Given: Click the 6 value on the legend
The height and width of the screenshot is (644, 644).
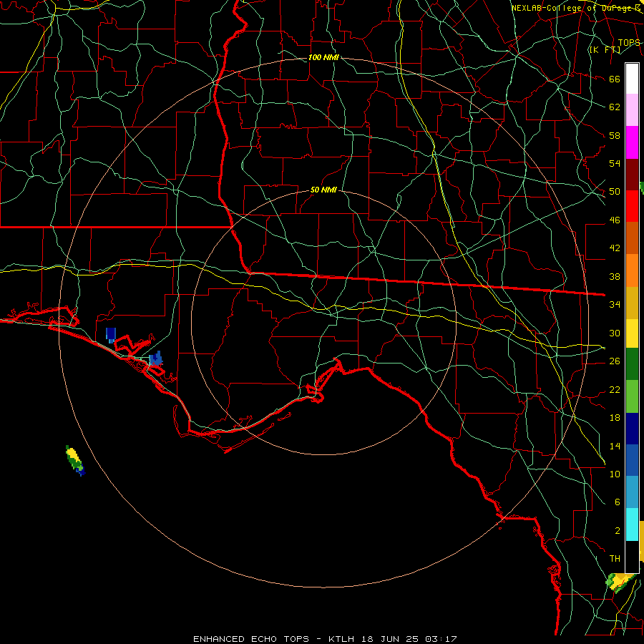Looking at the screenshot, I should [x=617, y=502].
